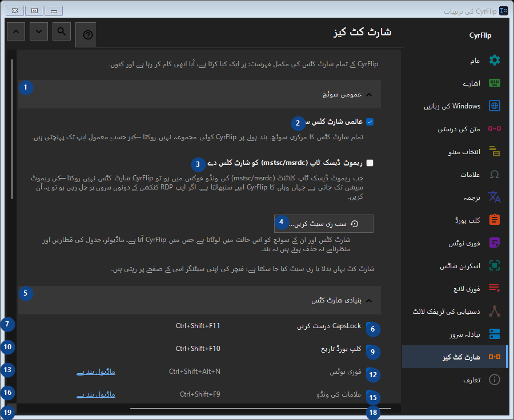Open the translate icon page
Screen dimensions: 514x420
click(x=495, y=197)
